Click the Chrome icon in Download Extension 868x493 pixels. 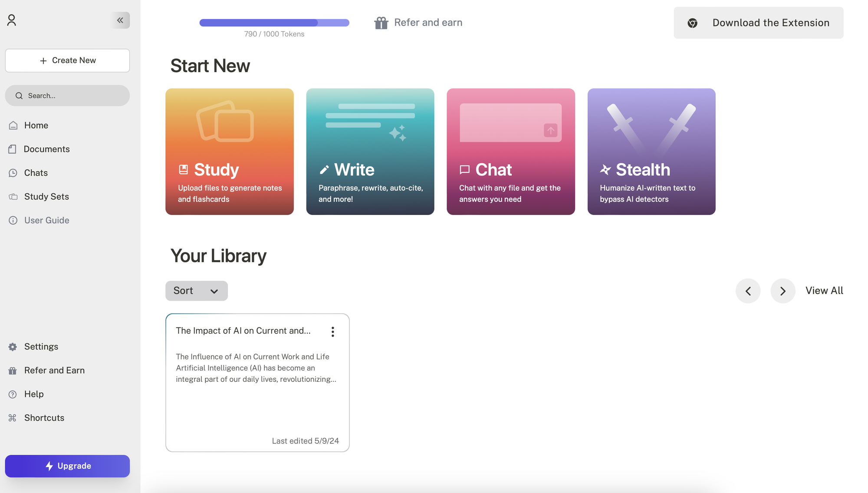pyautogui.click(x=693, y=23)
